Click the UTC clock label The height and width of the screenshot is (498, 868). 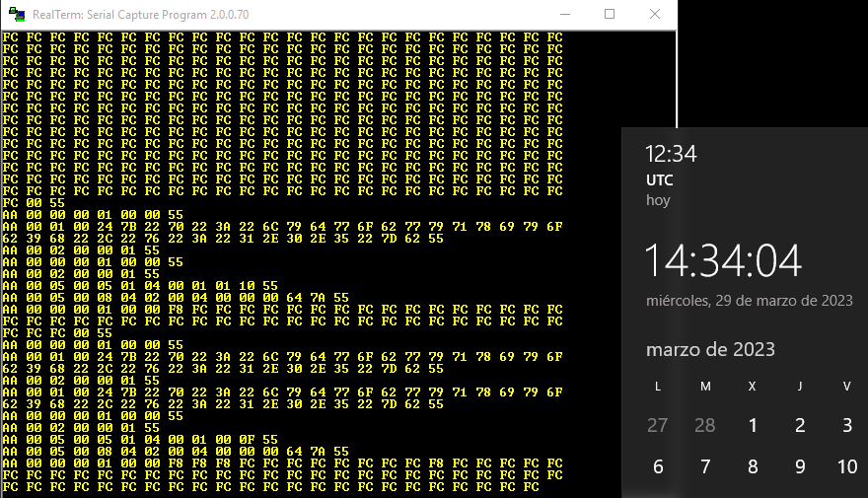(x=659, y=180)
